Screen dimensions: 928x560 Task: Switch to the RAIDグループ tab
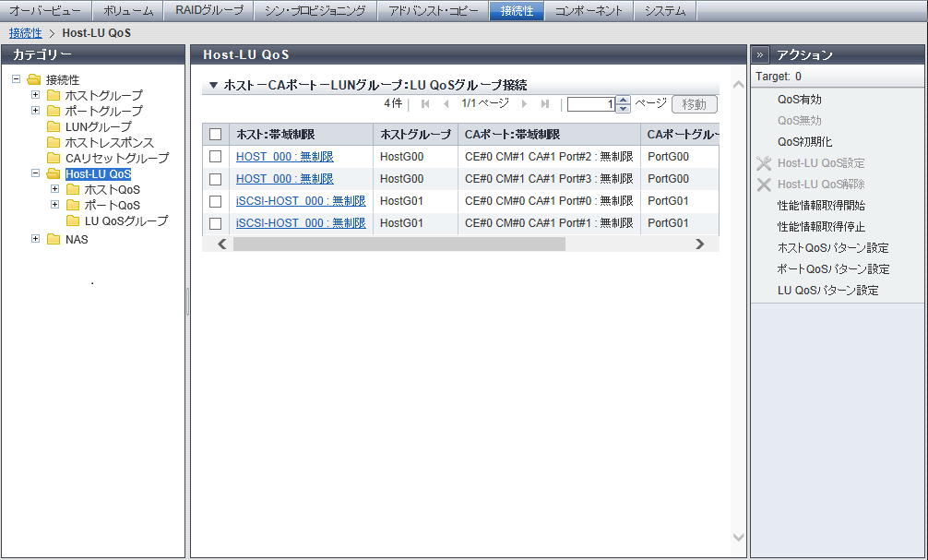coord(208,11)
